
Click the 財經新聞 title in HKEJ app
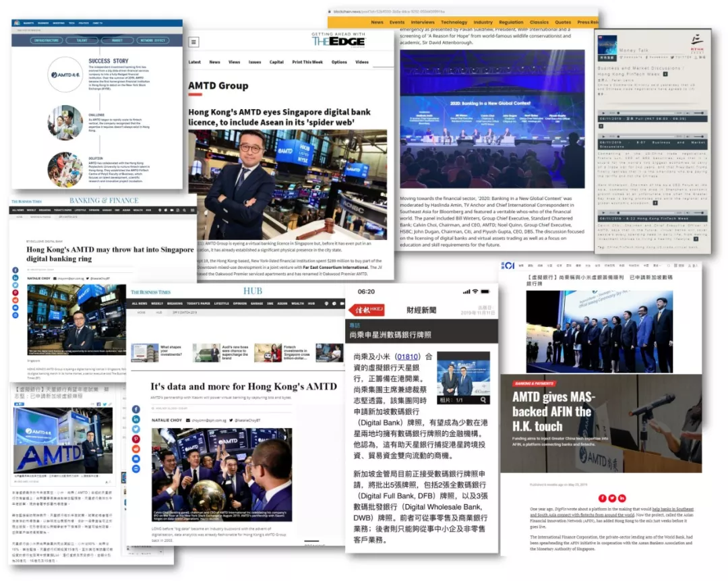click(x=421, y=310)
